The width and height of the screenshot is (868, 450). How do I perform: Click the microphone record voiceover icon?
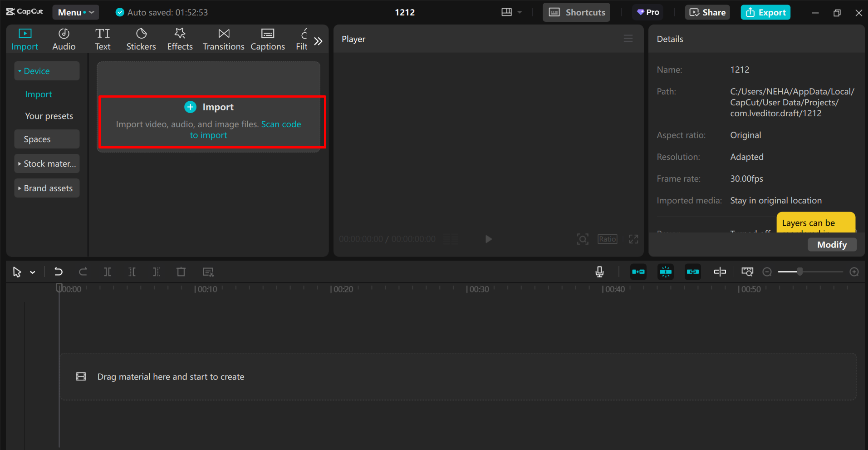[599, 272]
